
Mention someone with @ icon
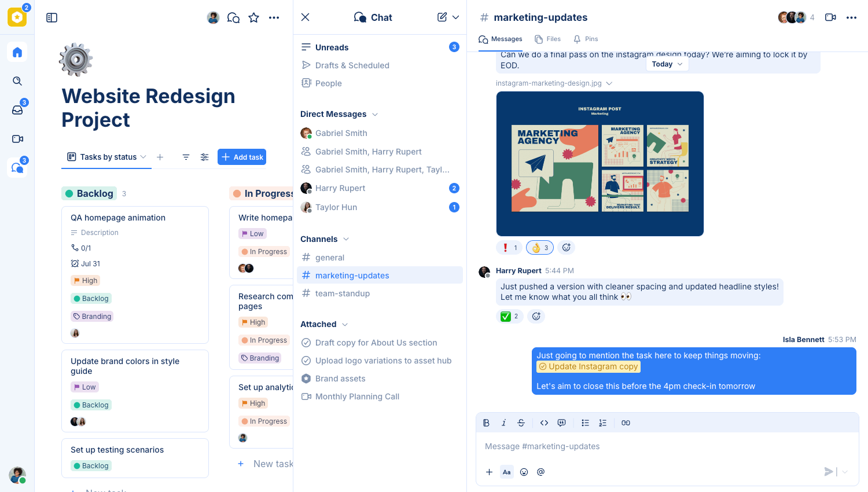point(540,472)
